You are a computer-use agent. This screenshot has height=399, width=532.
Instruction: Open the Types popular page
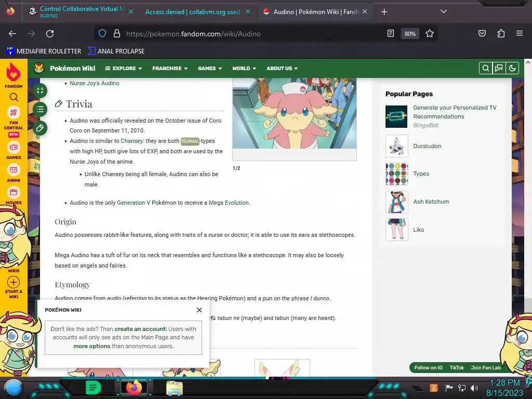pyautogui.click(x=421, y=174)
